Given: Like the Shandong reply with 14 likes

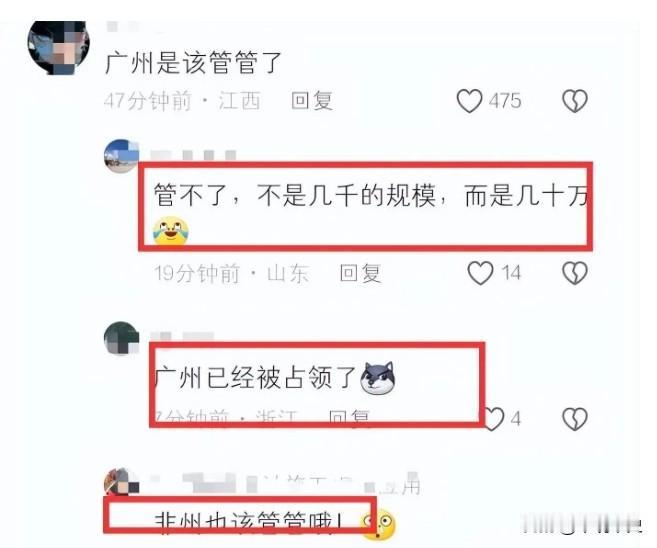Looking at the screenshot, I should (x=480, y=273).
